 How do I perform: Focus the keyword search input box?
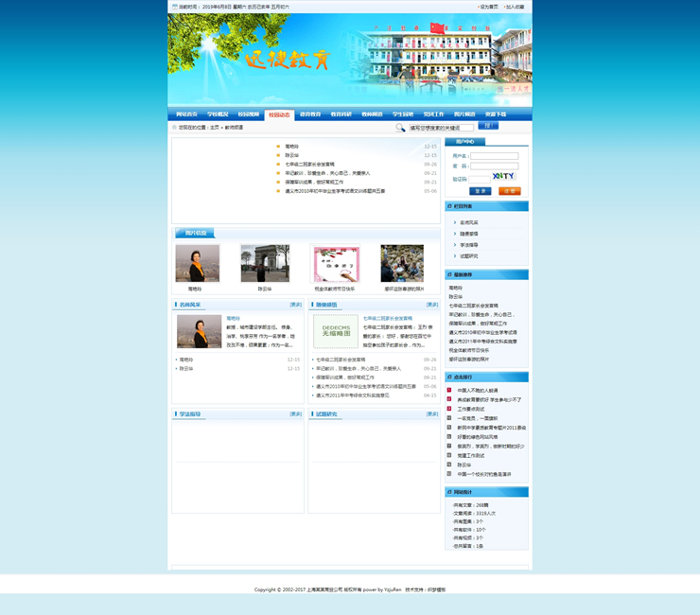pyautogui.click(x=441, y=127)
